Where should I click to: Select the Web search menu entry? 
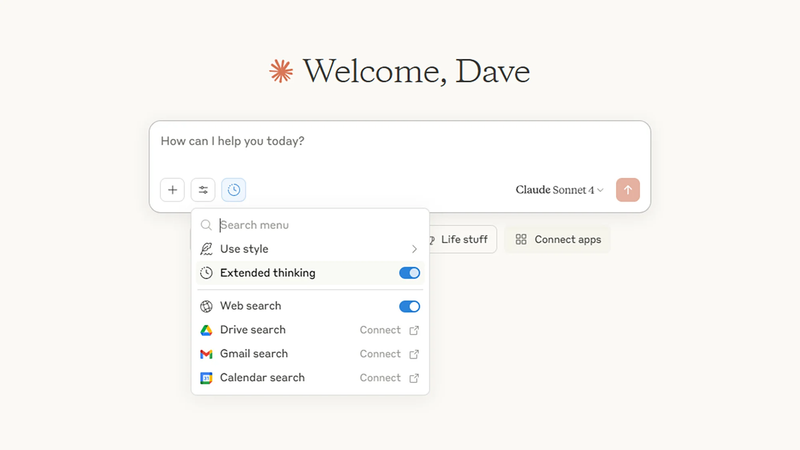310,306
